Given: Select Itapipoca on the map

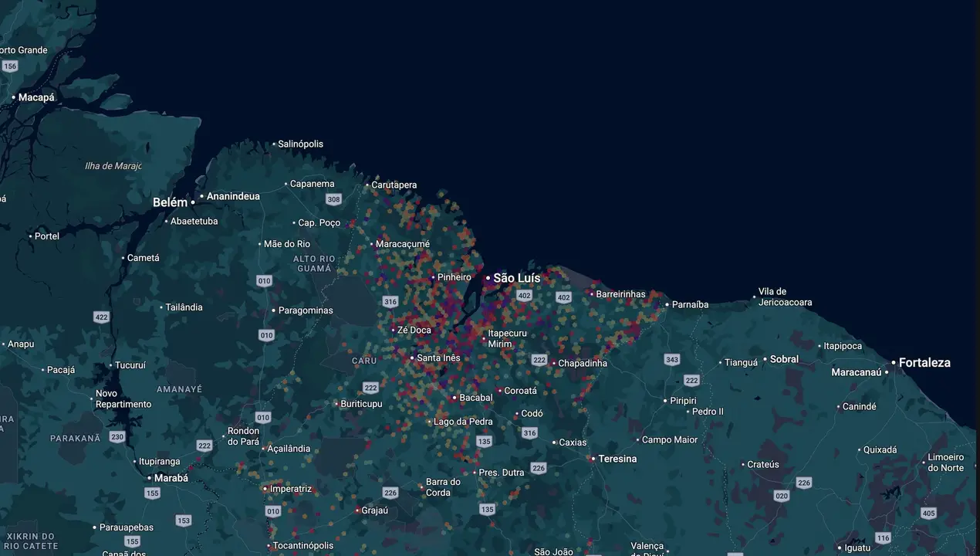Looking at the screenshot, I should point(843,346).
